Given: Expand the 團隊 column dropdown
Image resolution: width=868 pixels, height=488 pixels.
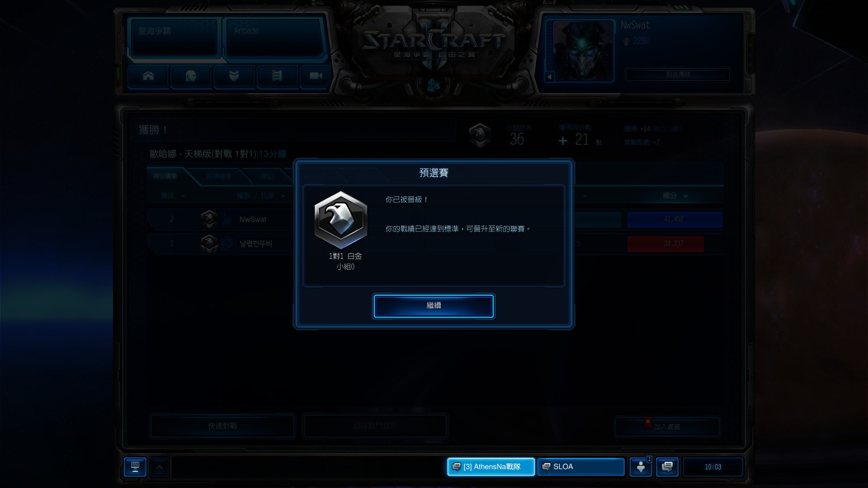Looking at the screenshot, I should [183, 196].
